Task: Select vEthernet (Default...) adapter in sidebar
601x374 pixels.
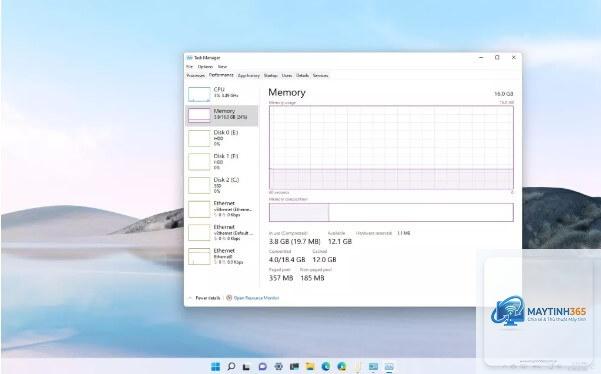Action: point(222,233)
